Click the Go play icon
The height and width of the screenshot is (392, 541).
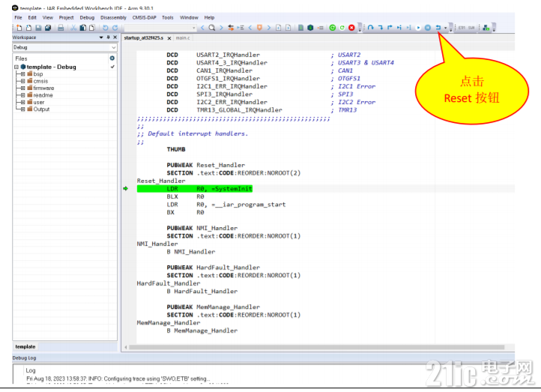(418, 28)
